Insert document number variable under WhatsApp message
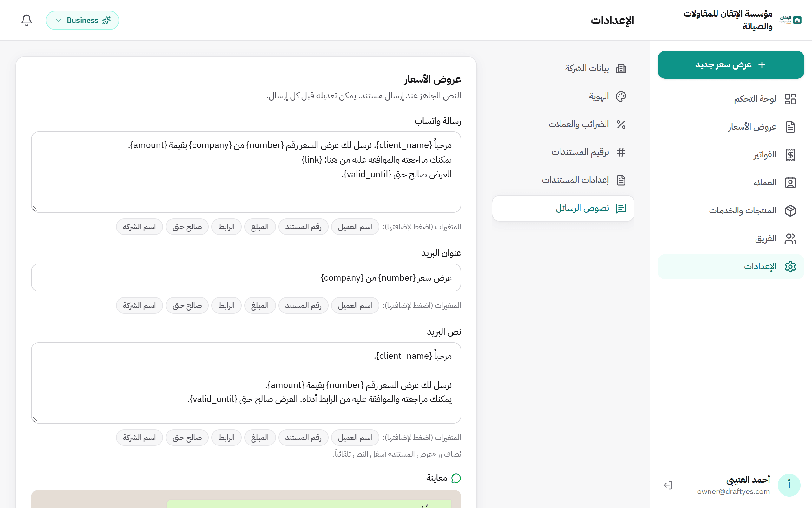This screenshot has height=508, width=812. pos(303,227)
